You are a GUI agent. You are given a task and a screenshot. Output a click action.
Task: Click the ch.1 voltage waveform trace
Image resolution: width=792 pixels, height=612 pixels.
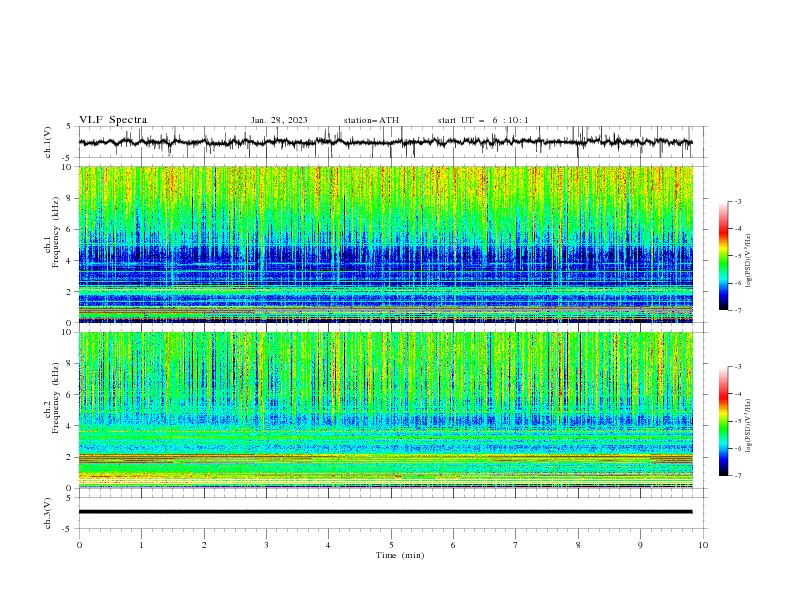tap(385, 142)
